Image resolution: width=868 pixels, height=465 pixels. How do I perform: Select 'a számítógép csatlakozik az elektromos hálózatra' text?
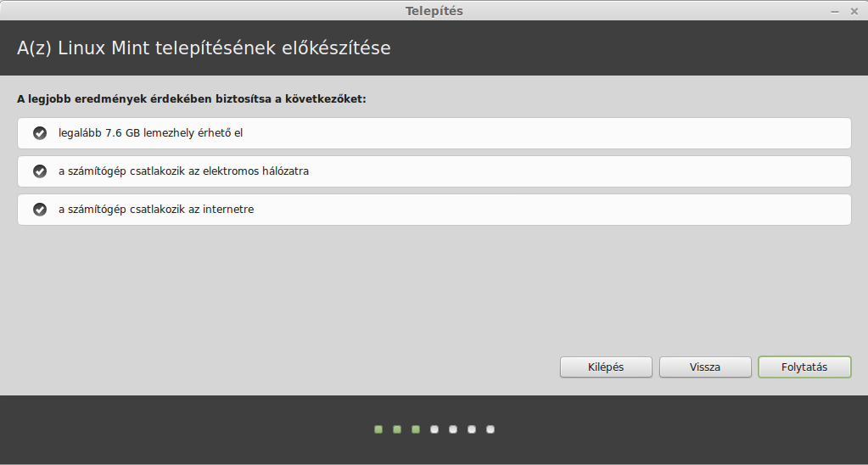coord(184,171)
